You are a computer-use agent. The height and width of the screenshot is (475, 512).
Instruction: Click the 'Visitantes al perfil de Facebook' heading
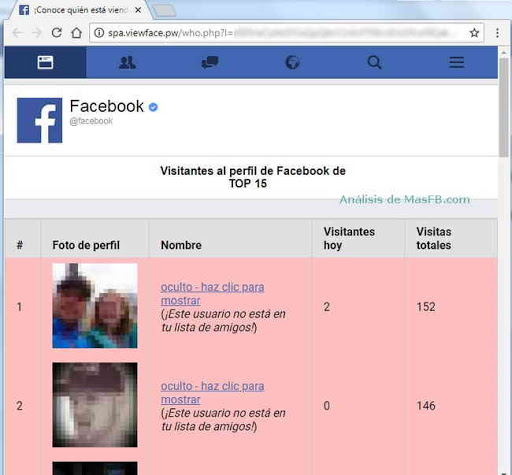(x=253, y=177)
